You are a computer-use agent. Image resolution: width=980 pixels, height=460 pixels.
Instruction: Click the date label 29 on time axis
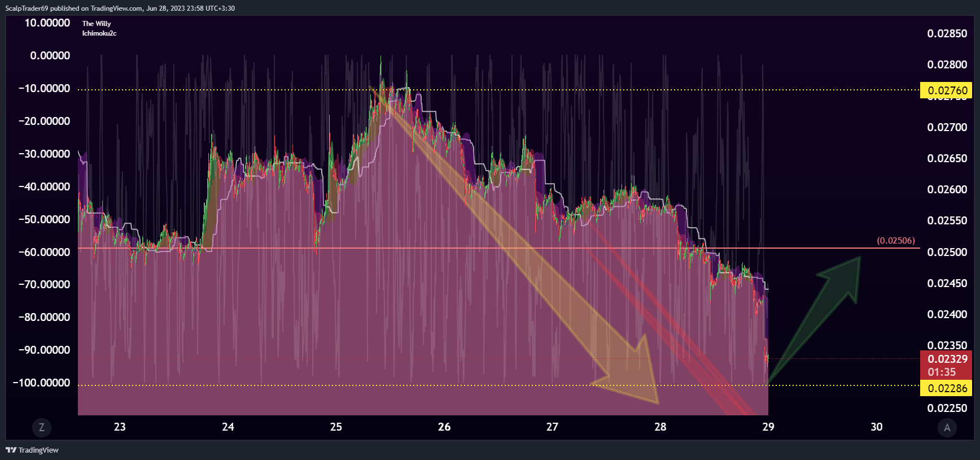768,427
